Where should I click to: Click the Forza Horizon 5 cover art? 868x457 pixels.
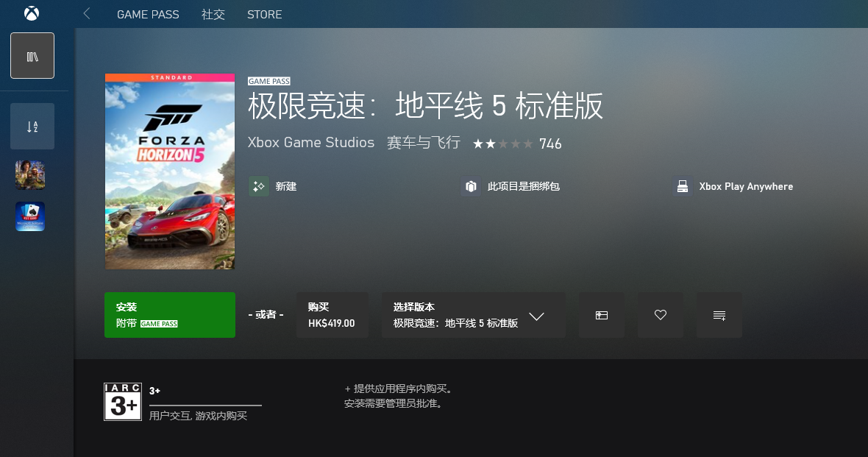(x=170, y=171)
